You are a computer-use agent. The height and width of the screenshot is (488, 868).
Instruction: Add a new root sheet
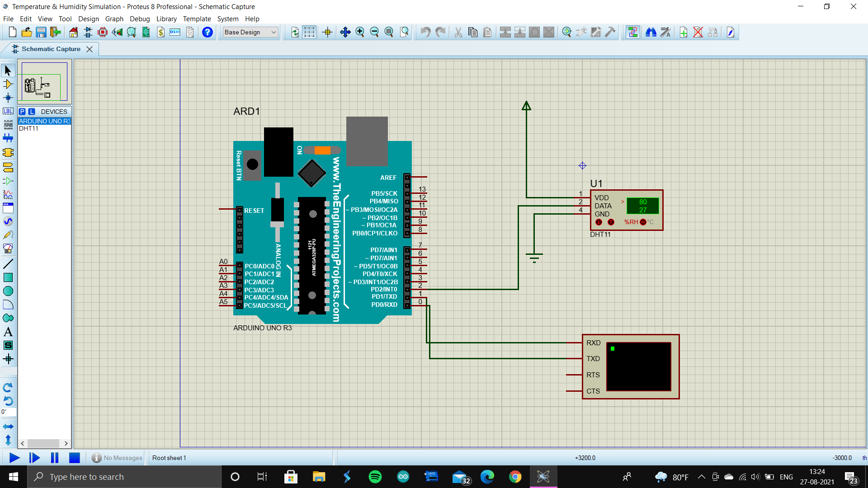coord(684,32)
